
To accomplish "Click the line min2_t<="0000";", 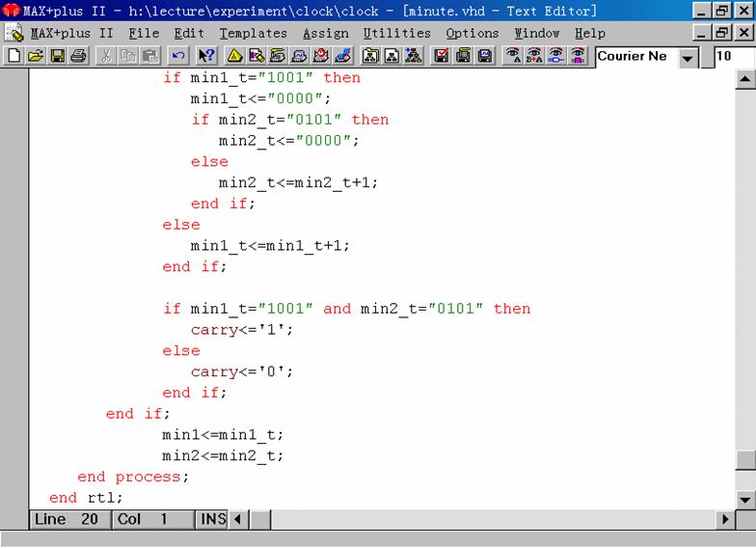I will (289, 141).
